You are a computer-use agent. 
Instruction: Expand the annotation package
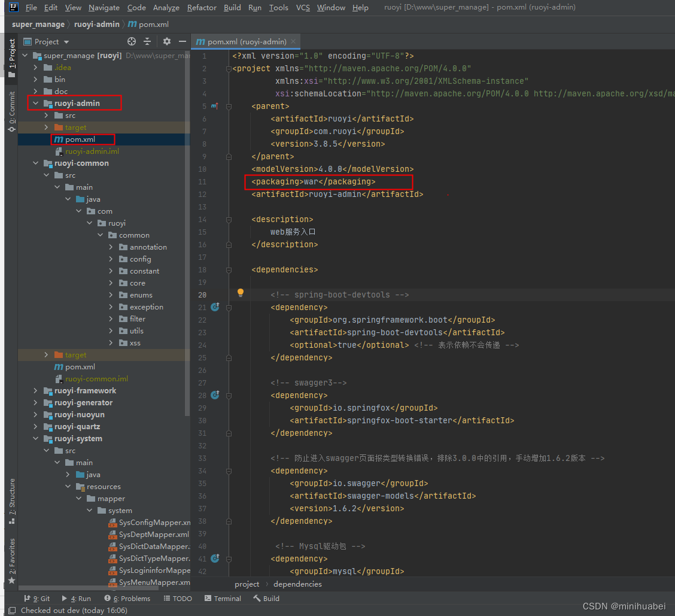[111, 247]
